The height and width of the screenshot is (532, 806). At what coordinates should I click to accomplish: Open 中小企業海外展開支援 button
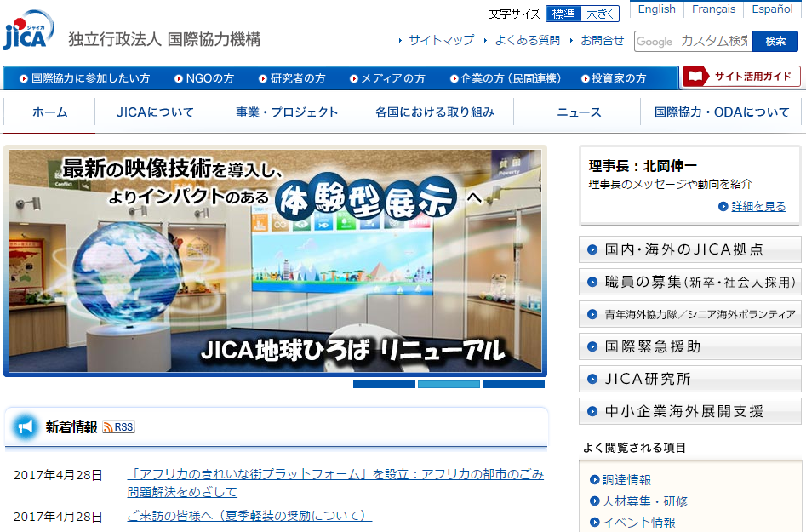click(x=690, y=412)
